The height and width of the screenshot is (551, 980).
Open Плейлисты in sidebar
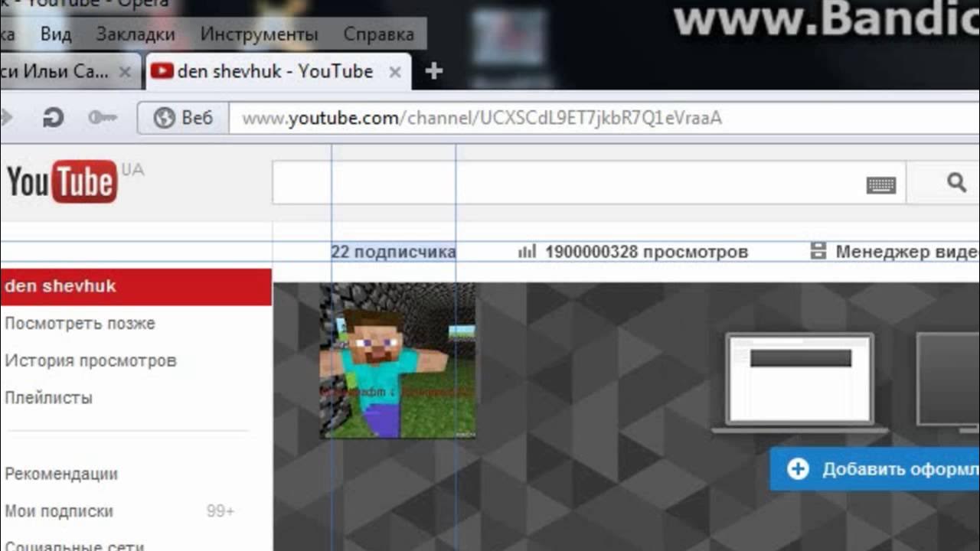[48, 398]
